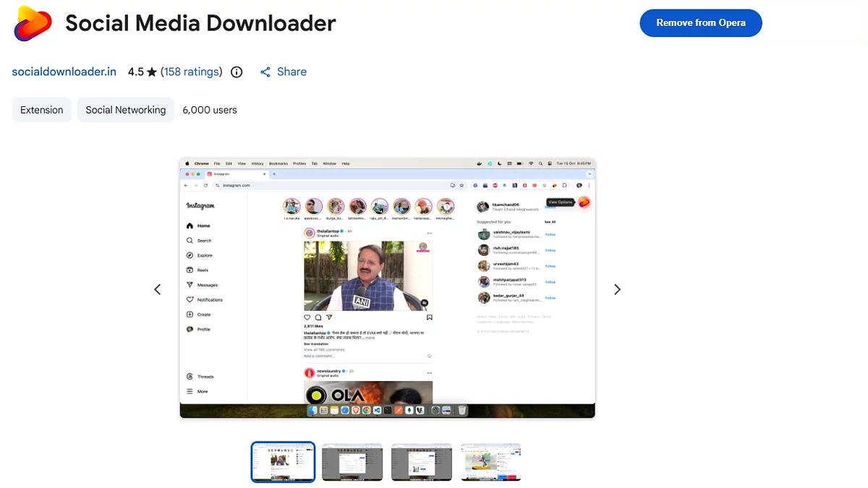Screen dimensions: 868x488
Task: Click the next carousel arrow
Action: (x=617, y=289)
